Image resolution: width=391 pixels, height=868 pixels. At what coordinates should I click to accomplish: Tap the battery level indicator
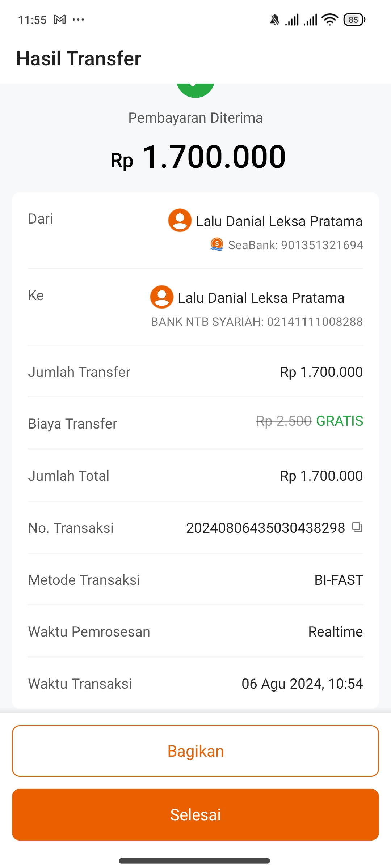coord(354,20)
